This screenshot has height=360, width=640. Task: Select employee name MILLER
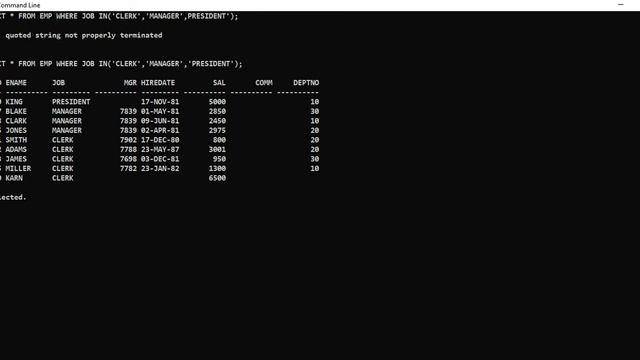pyautogui.click(x=18, y=169)
